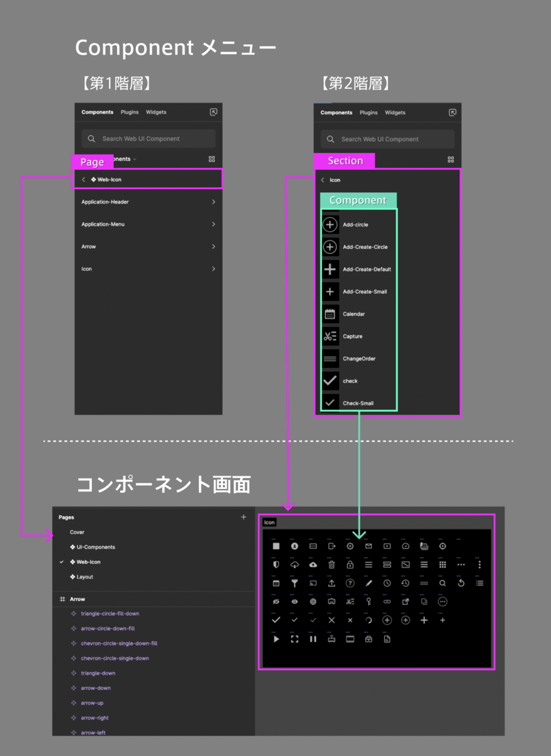
Task: Go back using chevron beside Icon in second-level panel
Action: click(322, 180)
